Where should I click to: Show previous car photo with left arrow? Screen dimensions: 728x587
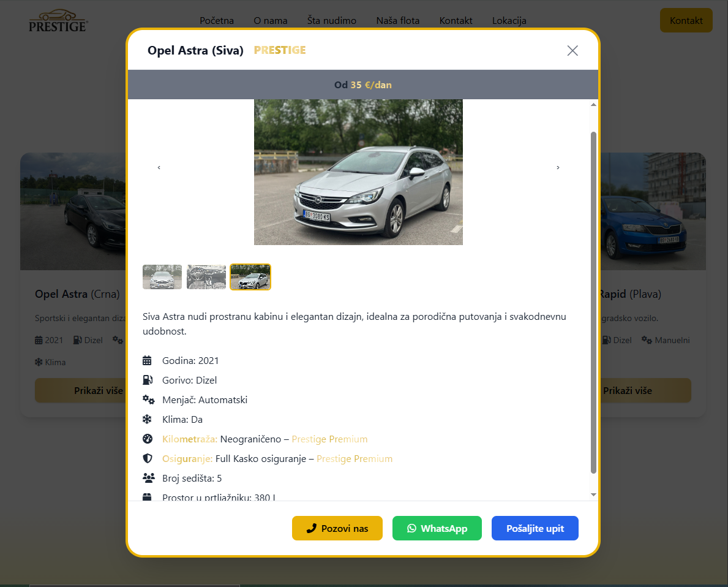[159, 167]
